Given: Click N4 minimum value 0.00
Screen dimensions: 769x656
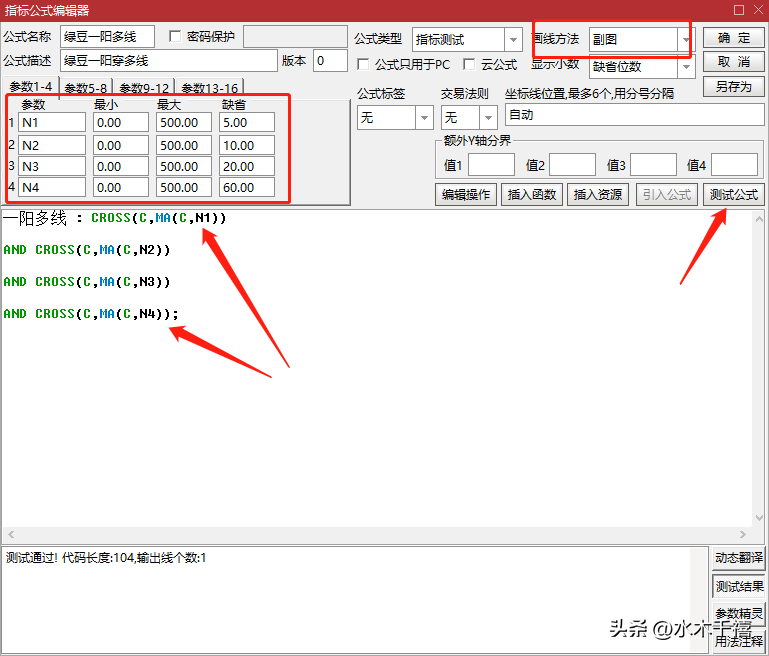Looking at the screenshot, I should tap(121, 188).
